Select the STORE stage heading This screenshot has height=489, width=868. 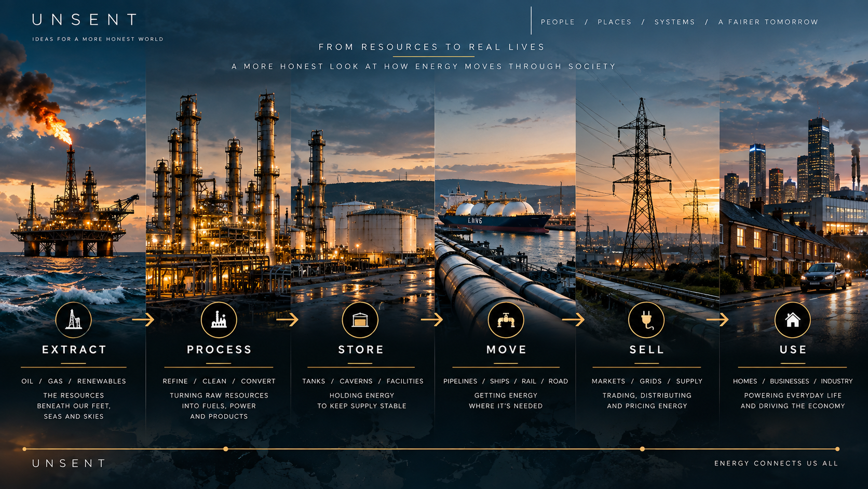click(361, 350)
